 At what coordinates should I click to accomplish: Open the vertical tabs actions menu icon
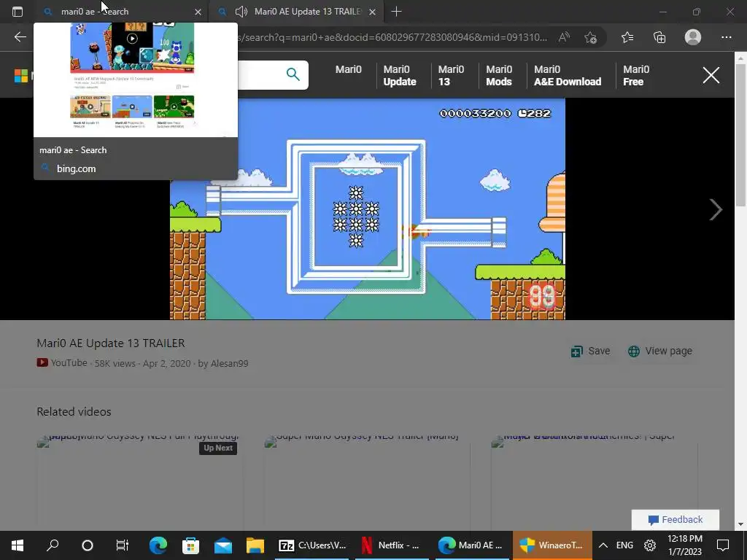[18, 12]
